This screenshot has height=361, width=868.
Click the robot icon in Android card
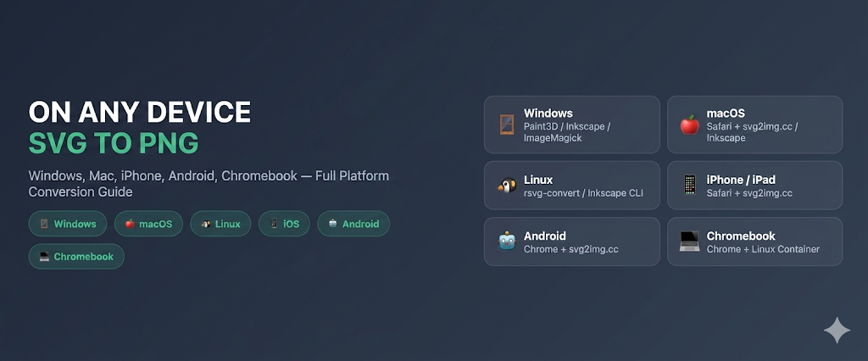tap(507, 242)
